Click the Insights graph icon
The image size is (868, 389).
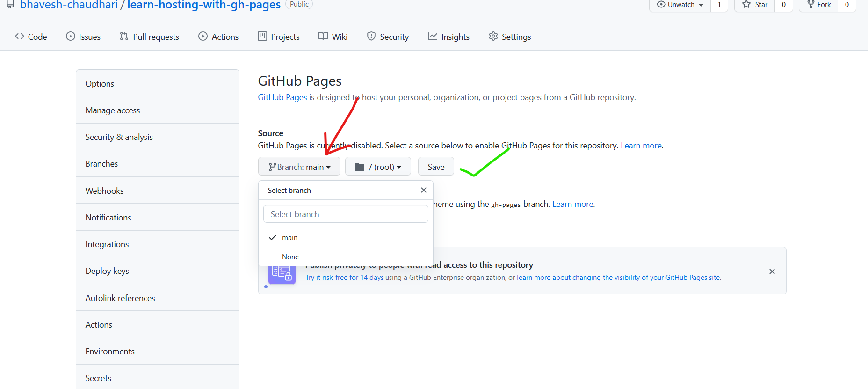433,36
